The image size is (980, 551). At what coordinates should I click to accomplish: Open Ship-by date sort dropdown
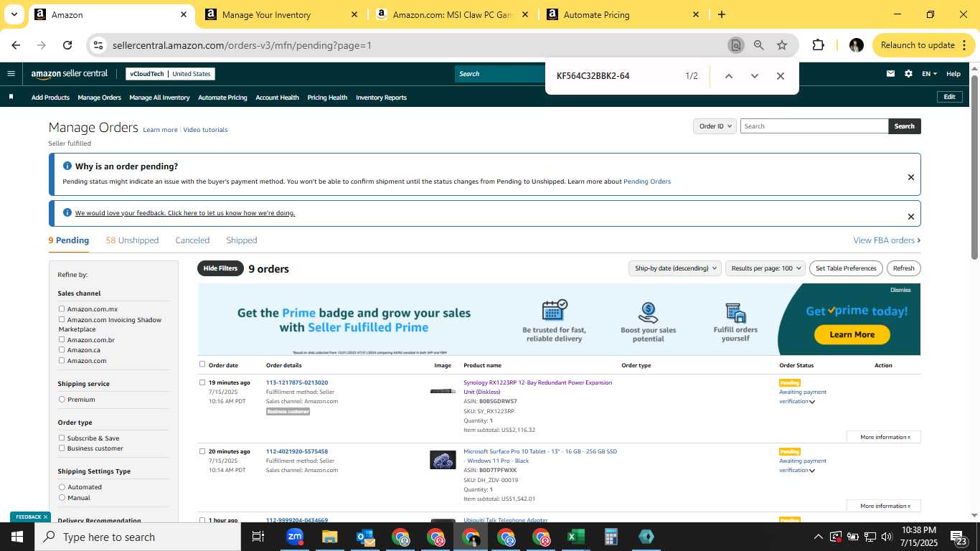674,268
